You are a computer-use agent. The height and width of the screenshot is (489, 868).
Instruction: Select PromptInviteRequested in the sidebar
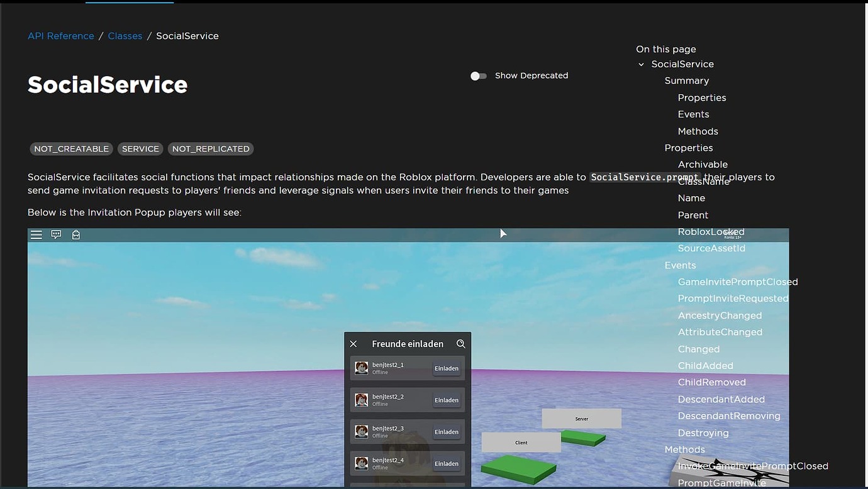click(733, 298)
